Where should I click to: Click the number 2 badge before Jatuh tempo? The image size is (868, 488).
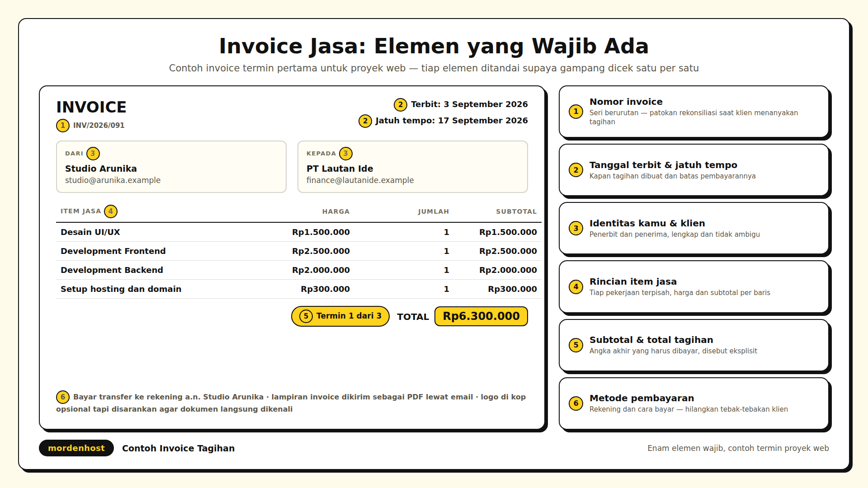point(365,121)
